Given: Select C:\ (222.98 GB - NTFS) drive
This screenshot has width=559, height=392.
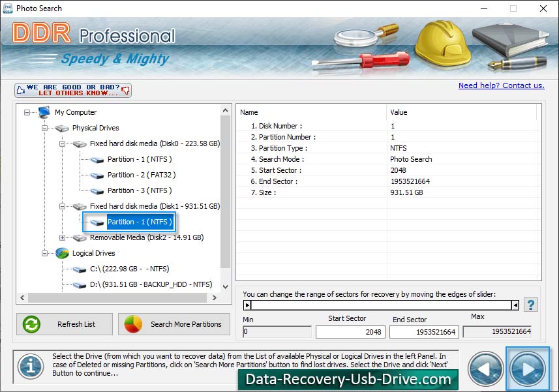Looking at the screenshot, I should tap(129, 269).
